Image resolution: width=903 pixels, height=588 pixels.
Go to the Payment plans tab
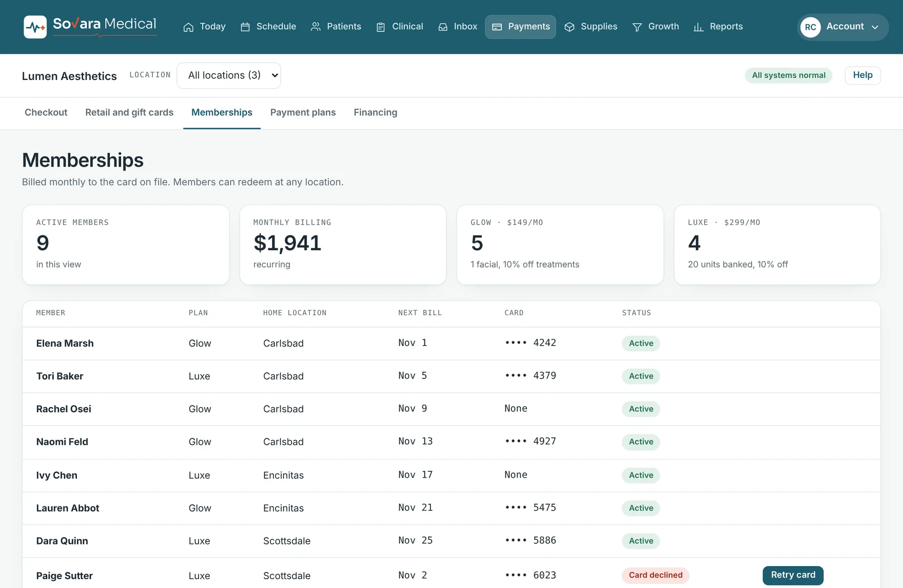click(x=303, y=112)
